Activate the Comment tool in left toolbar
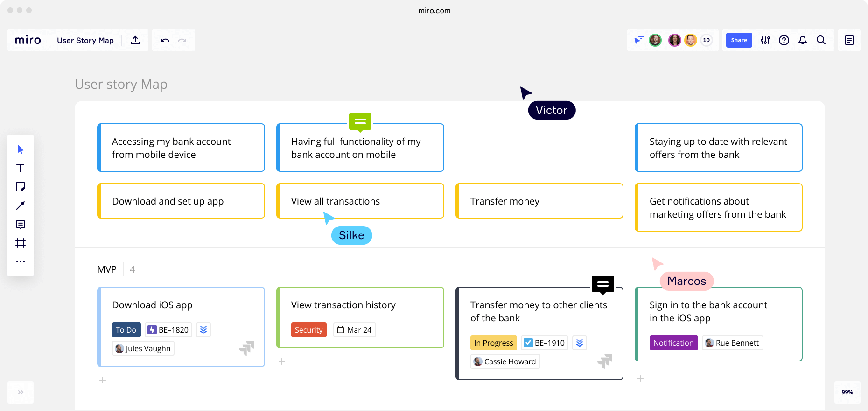The width and height of the screenshot is (868, 411). pos(21,224)
